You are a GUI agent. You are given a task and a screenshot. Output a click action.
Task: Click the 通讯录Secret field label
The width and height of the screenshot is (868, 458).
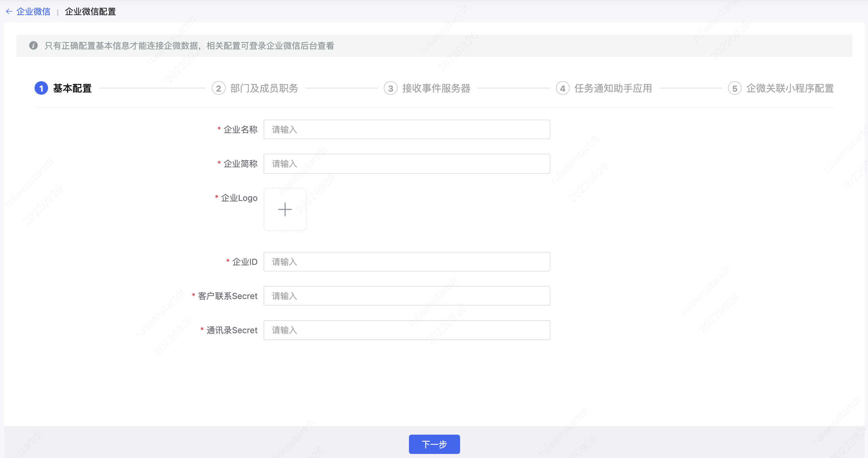(x=232, y=330)
